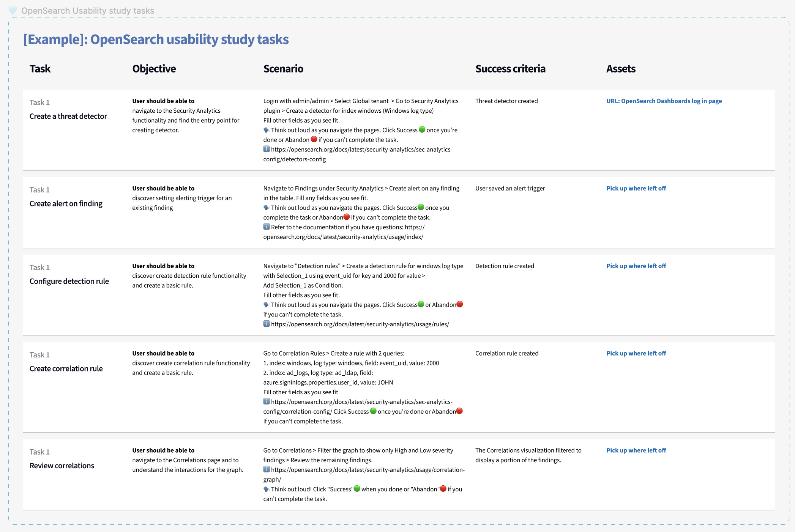795x532 pixels.
Task: Select the Create a threat detector task title
Action: coord(68,116)
